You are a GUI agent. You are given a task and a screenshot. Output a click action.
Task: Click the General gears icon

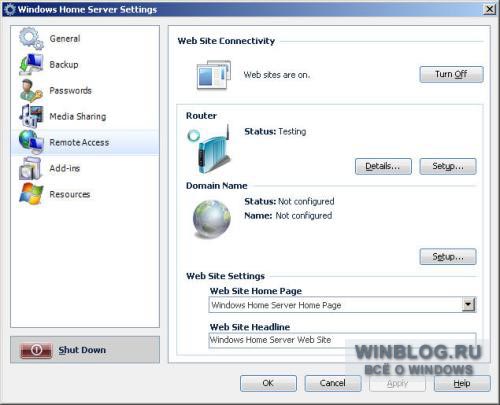click(31, 38)
